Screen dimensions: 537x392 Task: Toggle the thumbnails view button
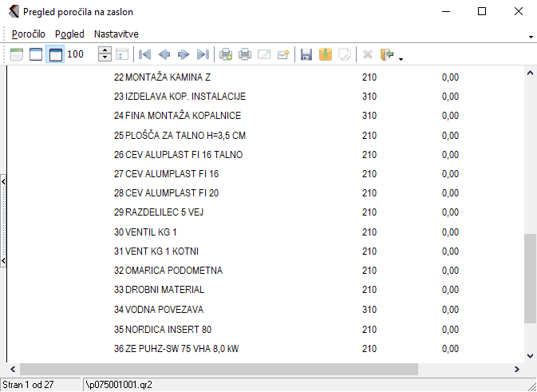[17, 54]
